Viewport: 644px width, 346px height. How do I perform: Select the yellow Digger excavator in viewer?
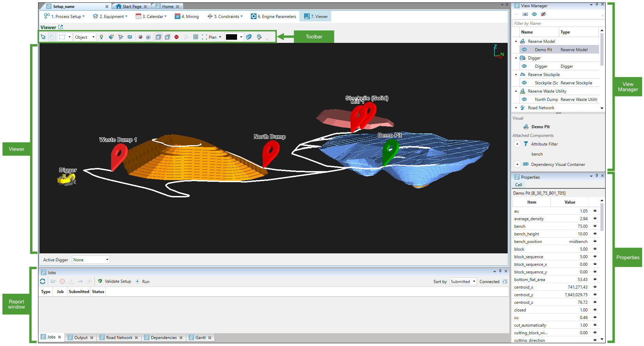click(66, 179)
